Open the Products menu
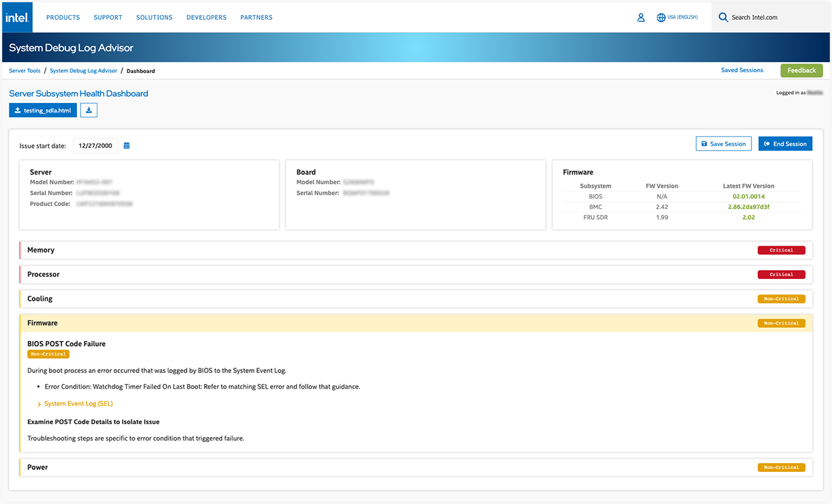The width and height of the screenshot is (832, 504). (x=63, y=18)
